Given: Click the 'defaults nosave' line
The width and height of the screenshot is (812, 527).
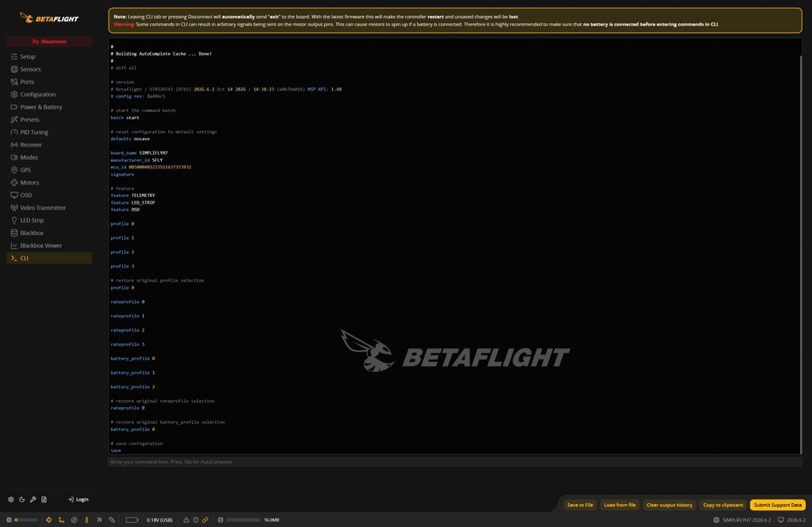Looking at the screenshot, I should (x=130, y=139).
